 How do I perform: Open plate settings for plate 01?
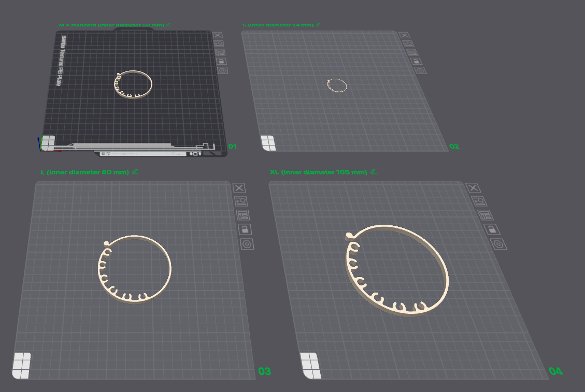223,70
